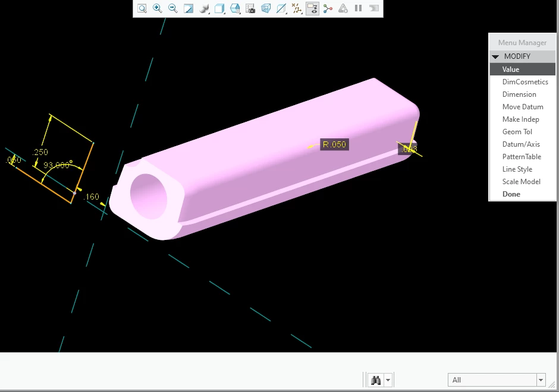
Task: Select Scale Model option
Action: click(522, 182)
